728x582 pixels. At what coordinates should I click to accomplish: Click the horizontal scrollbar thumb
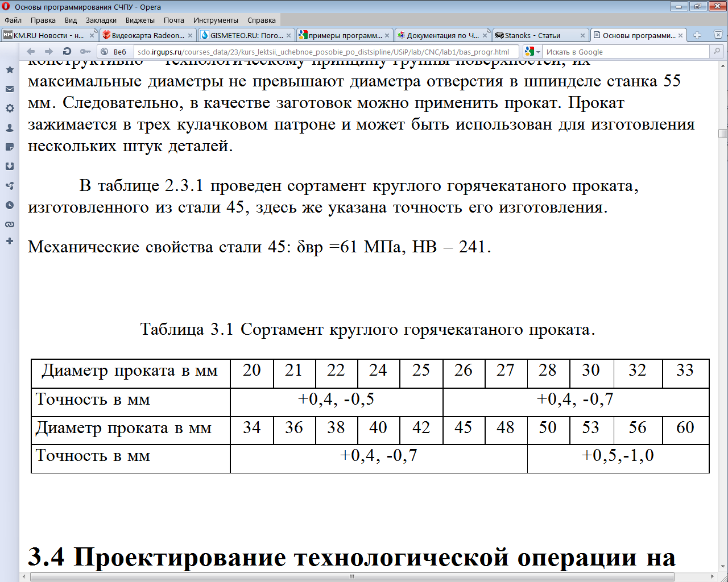click(351, 576)
